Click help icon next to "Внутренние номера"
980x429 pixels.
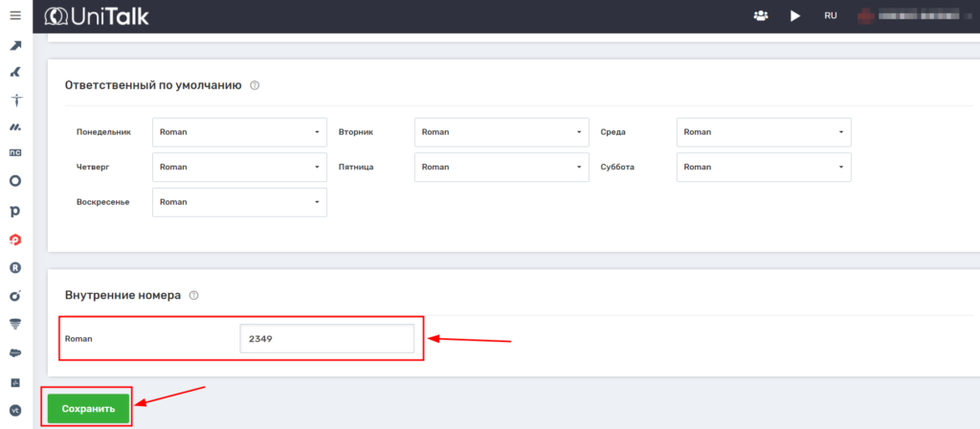[x=194, y=296]
